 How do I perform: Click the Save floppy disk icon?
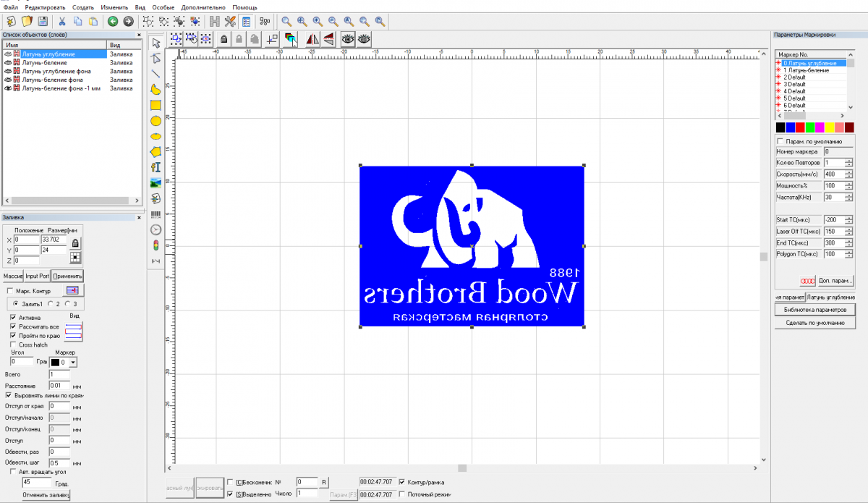[43, 22]
